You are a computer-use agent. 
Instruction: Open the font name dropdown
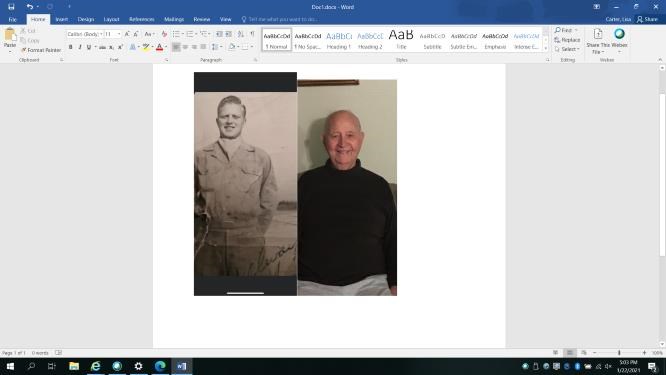(101, 34)
